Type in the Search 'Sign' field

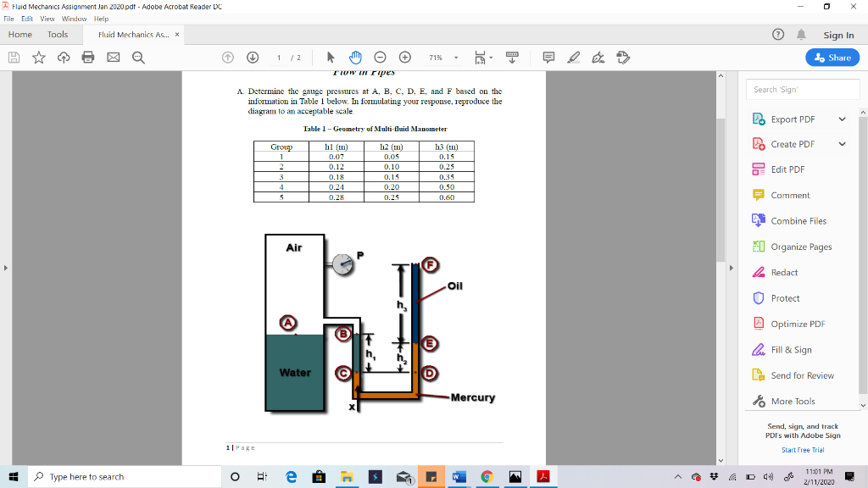[x=801, y=89]
